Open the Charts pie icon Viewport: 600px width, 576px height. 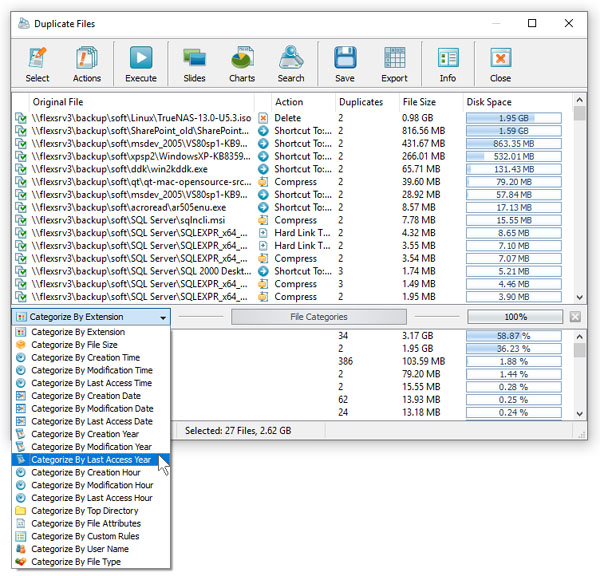click(242, 64)
